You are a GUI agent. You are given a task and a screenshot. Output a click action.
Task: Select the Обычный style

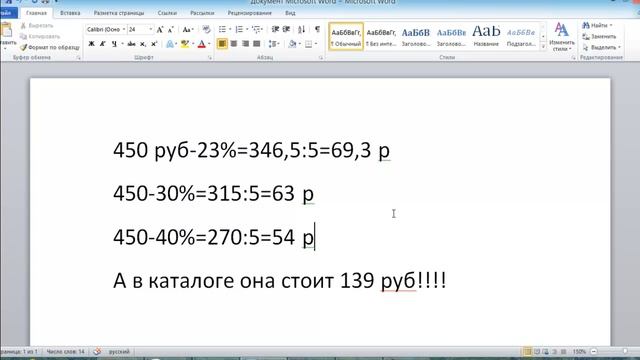pyautogui.click(x=346, y=37)
